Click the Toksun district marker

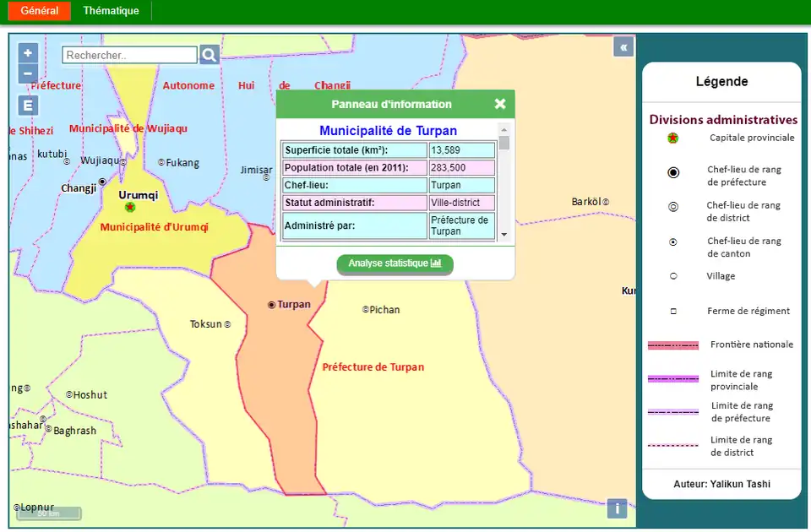[227, 324]
